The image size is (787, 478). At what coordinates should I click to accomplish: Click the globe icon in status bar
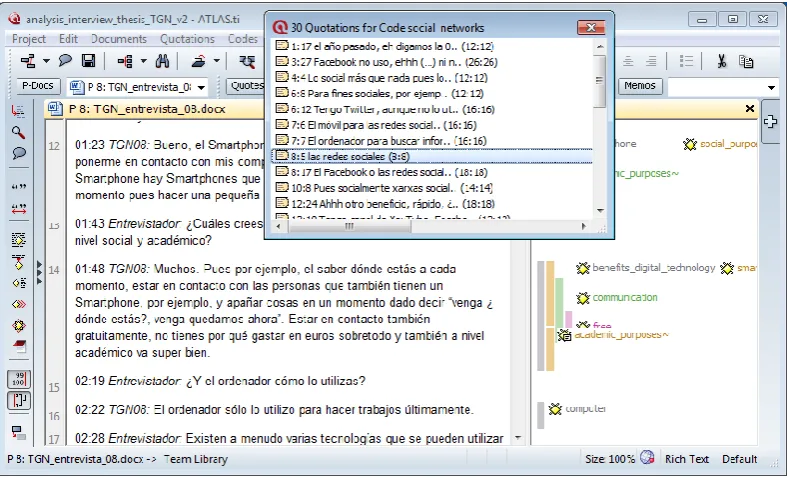[647, 457]
